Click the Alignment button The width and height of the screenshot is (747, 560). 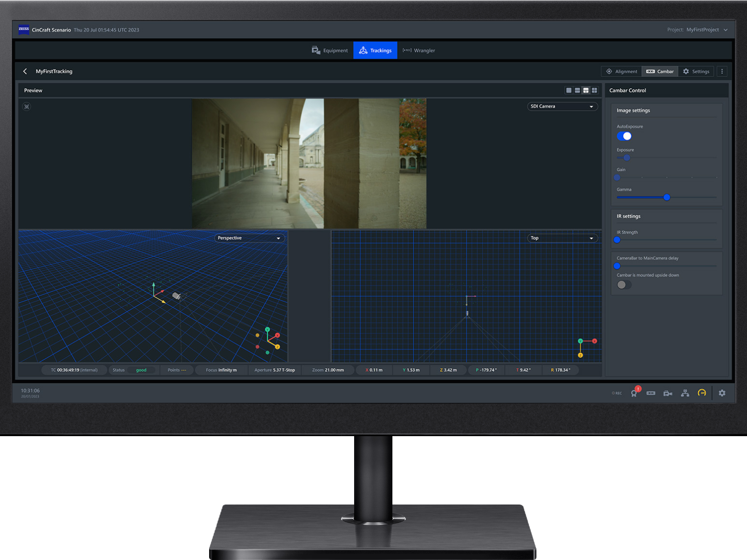(x=621, y=71)
